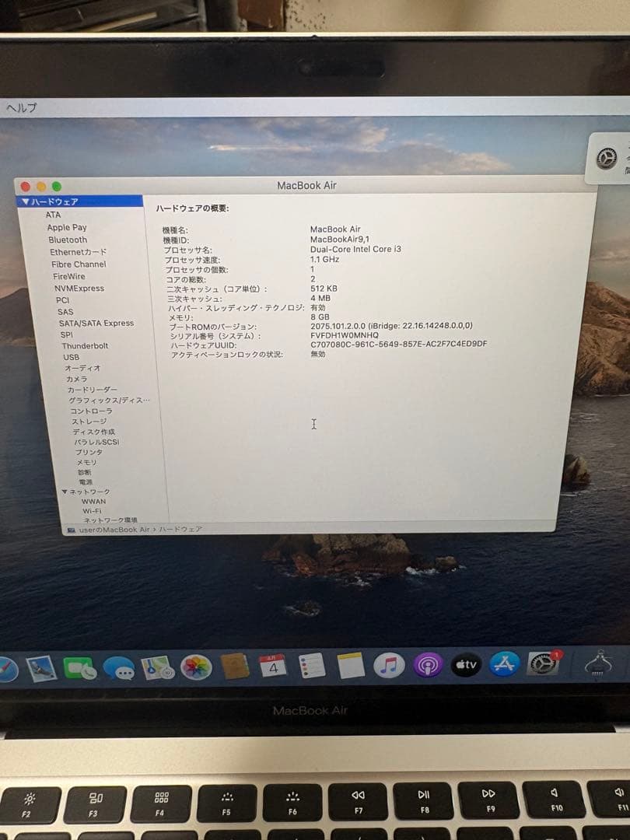Select メモリ in the sidebar
This screenshot has width=630, height=840.
tap(86, 462)
